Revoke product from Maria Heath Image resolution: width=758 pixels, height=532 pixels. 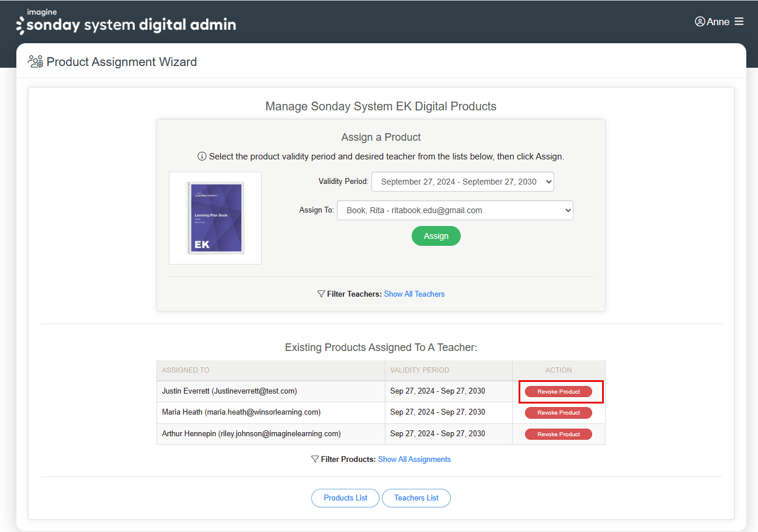click(x=558, y=412)
